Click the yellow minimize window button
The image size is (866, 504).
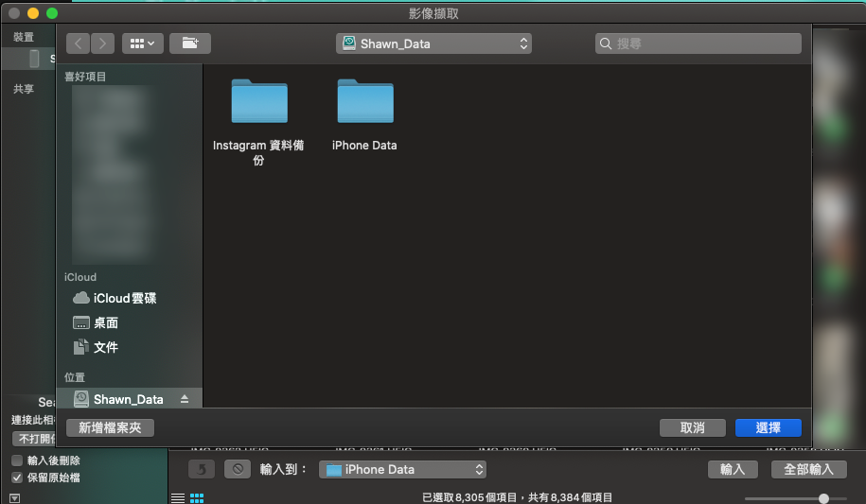coord(33,13)
